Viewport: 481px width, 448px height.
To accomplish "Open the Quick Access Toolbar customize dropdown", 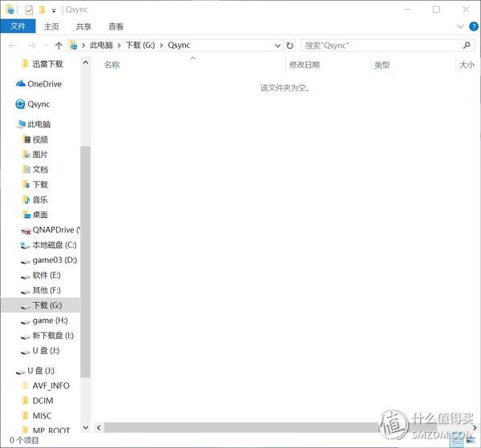I will (54, 10).
